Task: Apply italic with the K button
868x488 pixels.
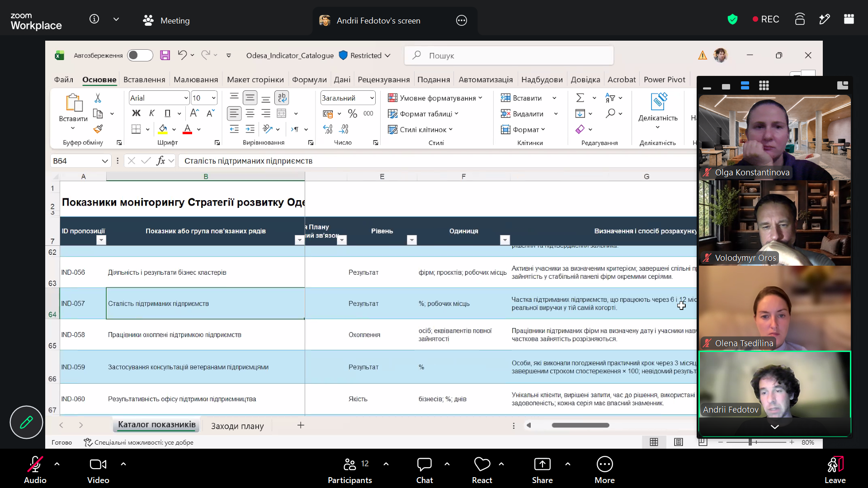Action: tap(152, 113)
